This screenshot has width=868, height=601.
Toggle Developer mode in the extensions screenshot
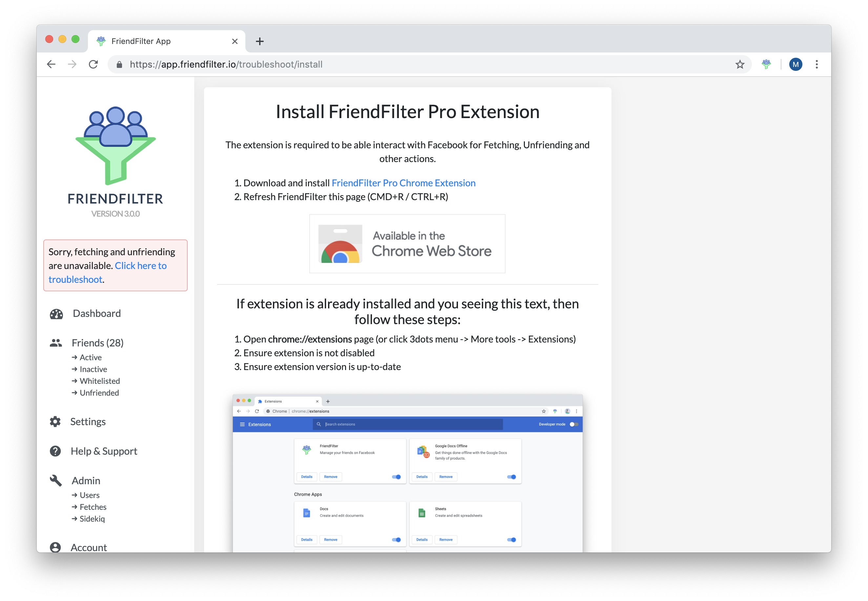(x=574, y=424)
